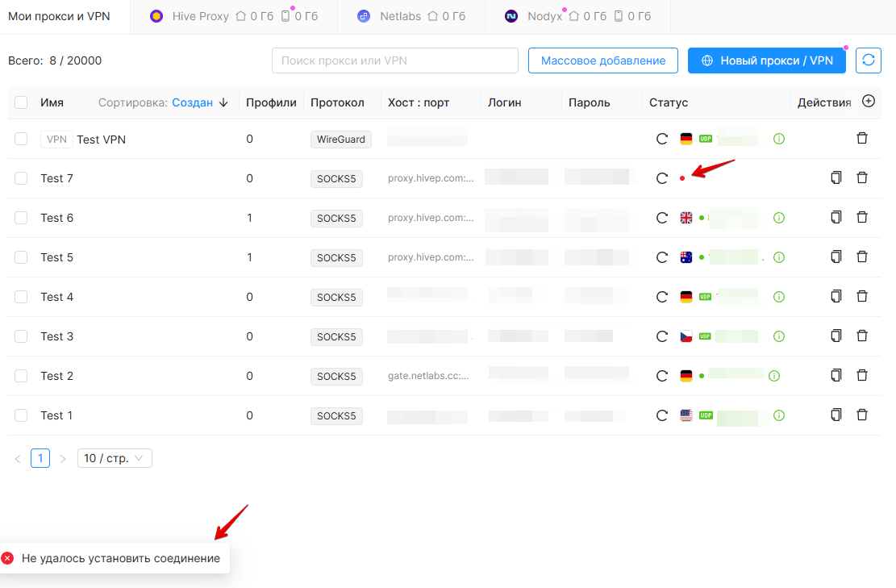Delete the Test VPN entry
This screenshot has width=896, height=588.
coord(862,138)
